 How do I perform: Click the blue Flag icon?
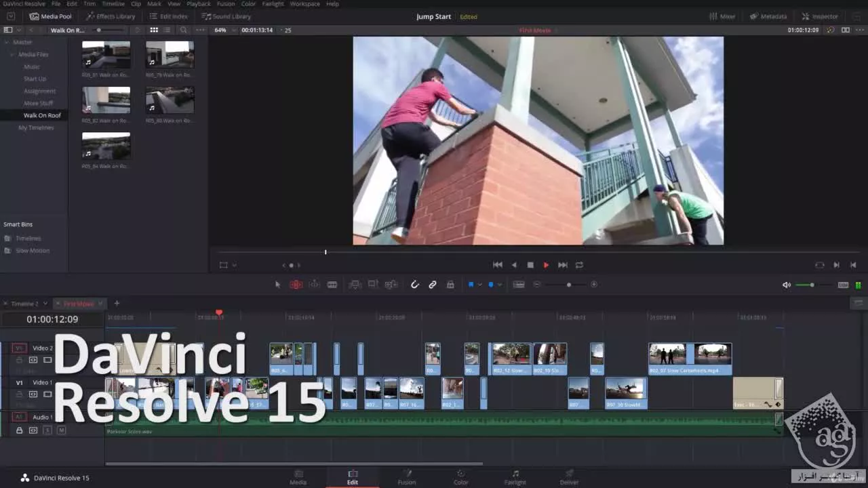coord(471,285)
